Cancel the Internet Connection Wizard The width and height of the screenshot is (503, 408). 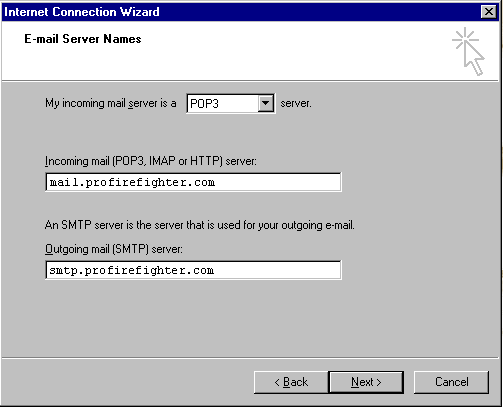coord(451,382)
